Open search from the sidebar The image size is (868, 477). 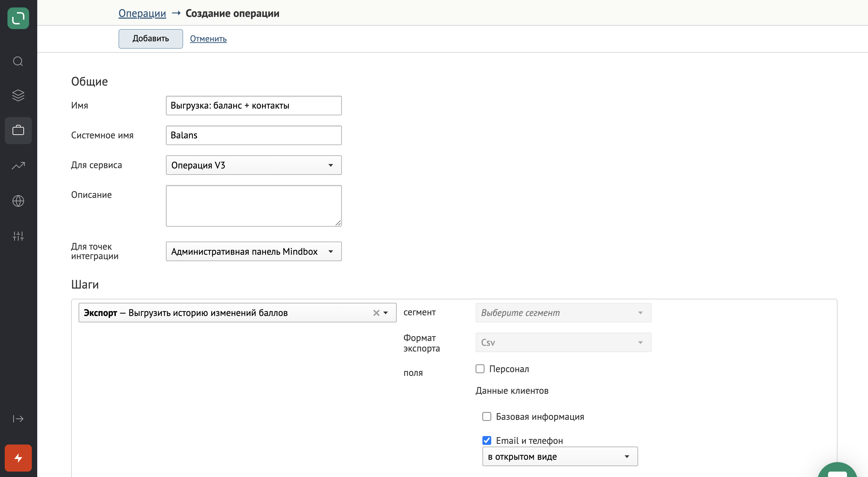coord(18,62)
